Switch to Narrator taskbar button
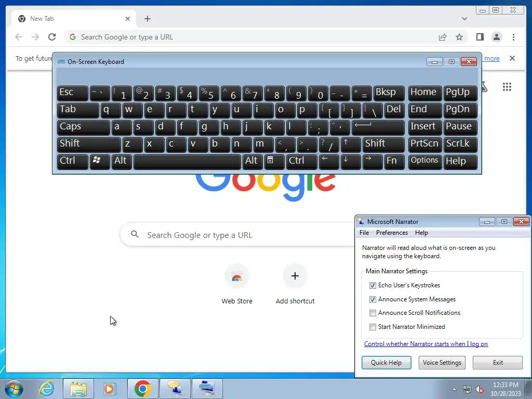532x399 pixels. point(175,389)
